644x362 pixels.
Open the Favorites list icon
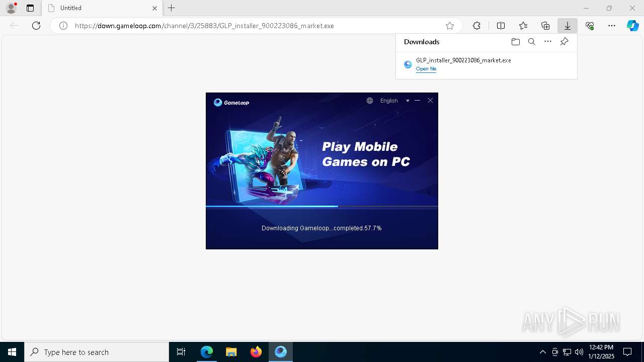(x=523, y=26)
